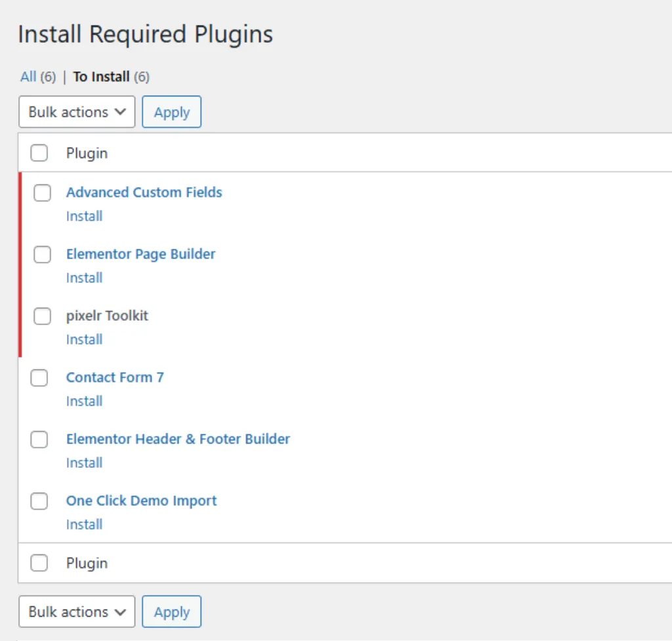
Task: Open the Contact Form 7 plugin link
Action: tap(115, 377)
